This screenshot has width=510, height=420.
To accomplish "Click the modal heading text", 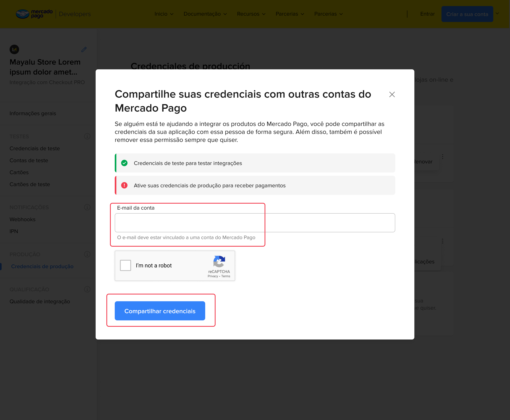I will pos(243,101).
